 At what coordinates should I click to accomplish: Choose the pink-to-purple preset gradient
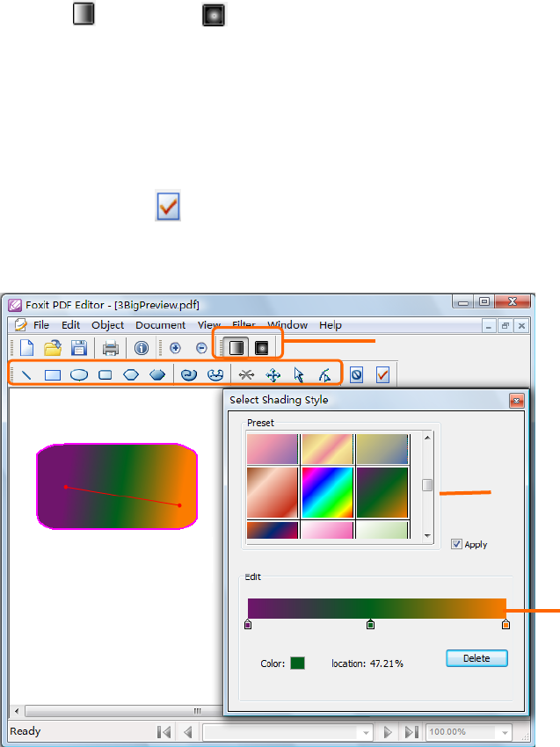click(x=273, y=449)
